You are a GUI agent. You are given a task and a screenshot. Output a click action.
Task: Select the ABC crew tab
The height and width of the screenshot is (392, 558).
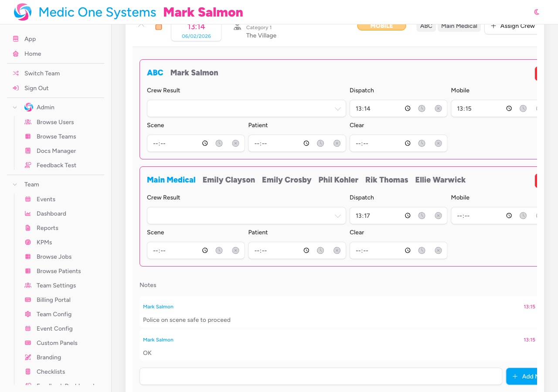pyautogui.click(x=426, y=26)
